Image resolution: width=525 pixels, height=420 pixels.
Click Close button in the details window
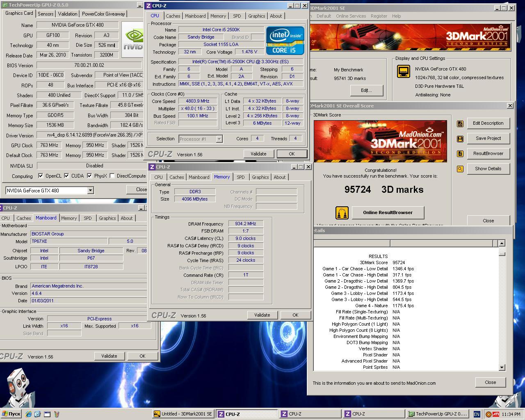(x=490, y=382)
